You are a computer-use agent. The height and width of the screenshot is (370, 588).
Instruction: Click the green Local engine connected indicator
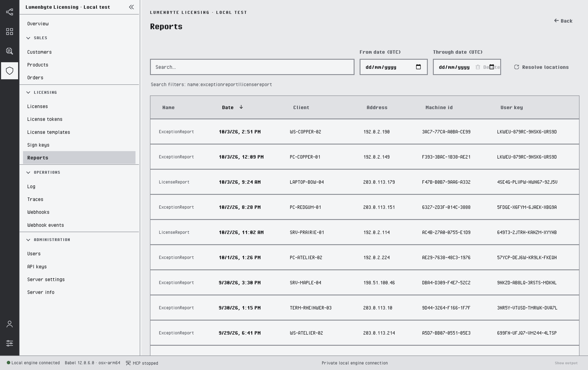click(9, 363)
